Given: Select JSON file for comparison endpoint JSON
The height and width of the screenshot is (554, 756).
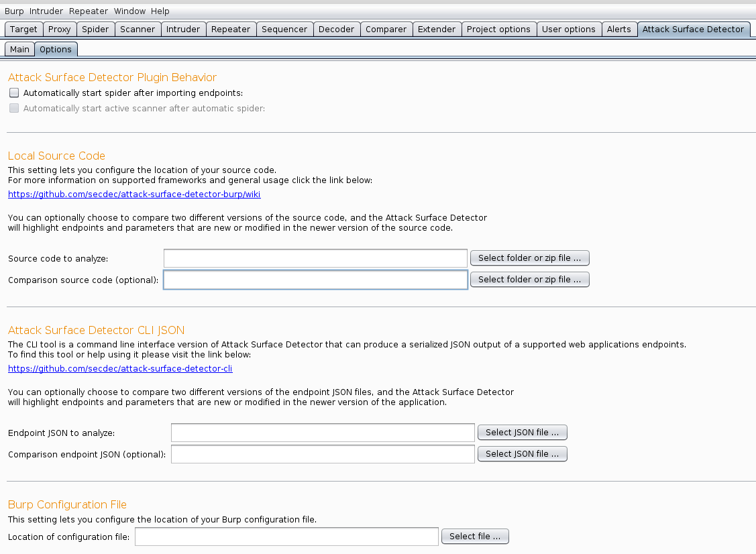Looking at the screenshot, I should (522, 454).
